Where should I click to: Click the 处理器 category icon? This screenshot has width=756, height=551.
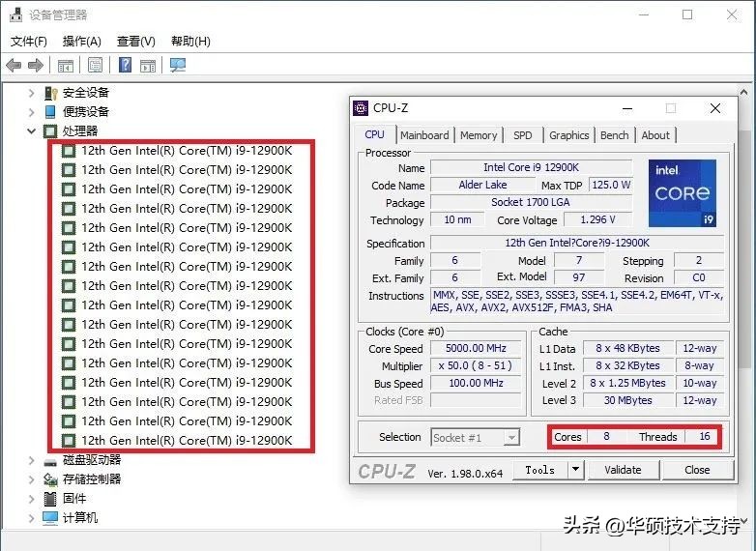coord(49,131)
